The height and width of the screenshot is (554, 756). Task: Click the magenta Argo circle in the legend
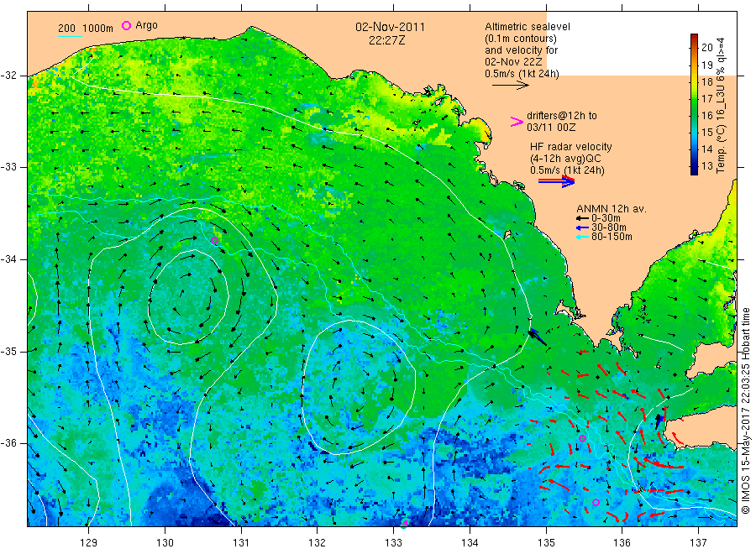click(x=126, y=25)
